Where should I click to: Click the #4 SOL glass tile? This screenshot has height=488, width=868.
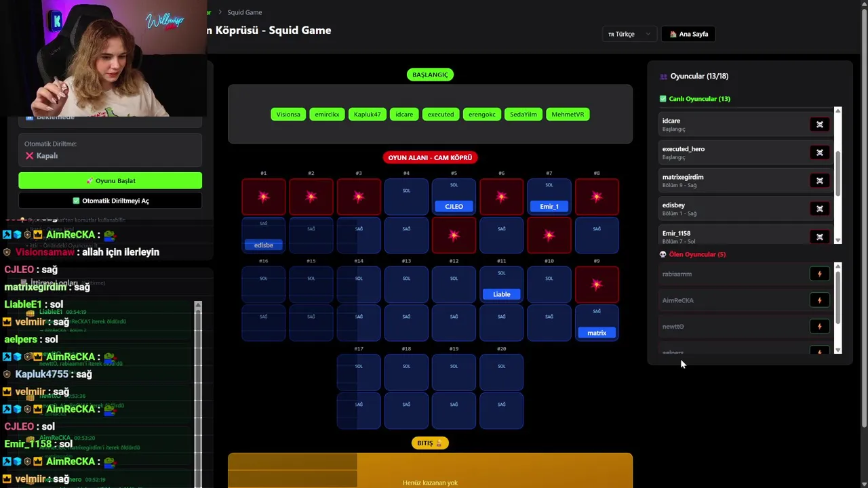pyautogui.click(x=406, y=197)
